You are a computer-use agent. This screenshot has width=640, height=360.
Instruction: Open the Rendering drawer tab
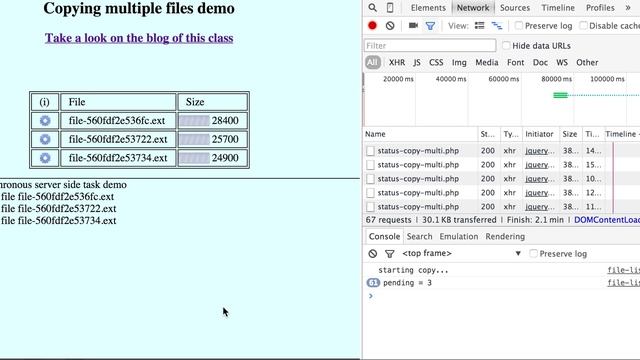[x=505, y=236]
